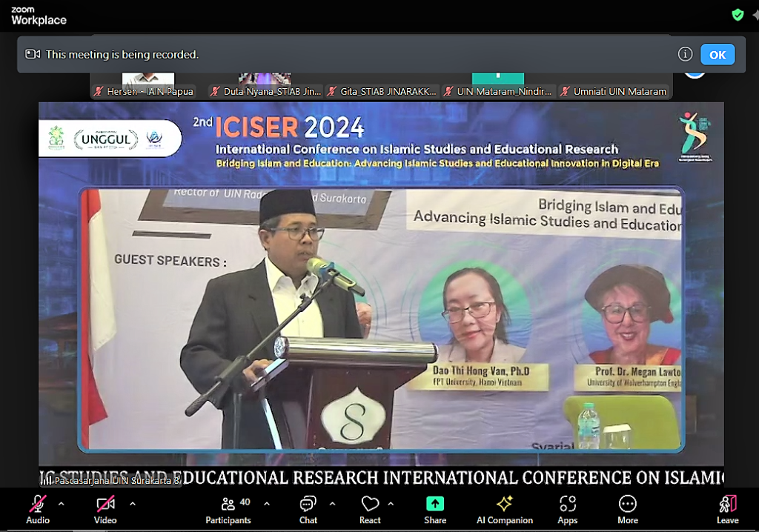Expand the arrow next to React

point(391,504)
